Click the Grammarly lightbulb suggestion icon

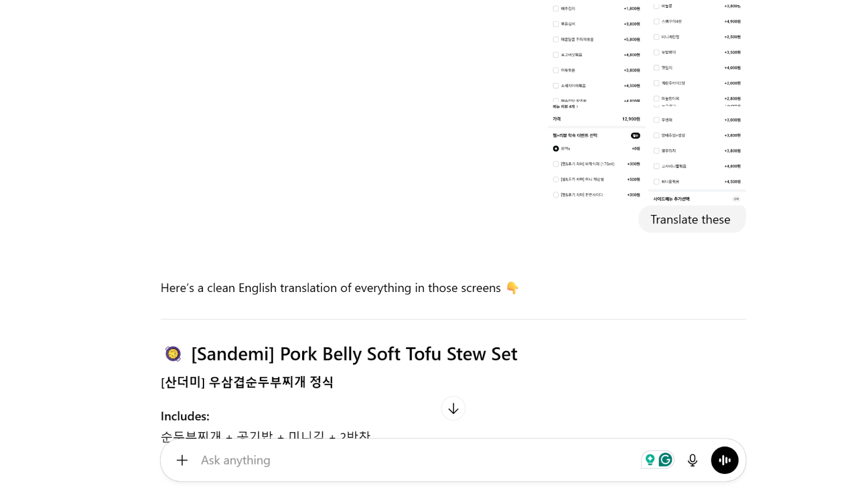tap(649, 459)
